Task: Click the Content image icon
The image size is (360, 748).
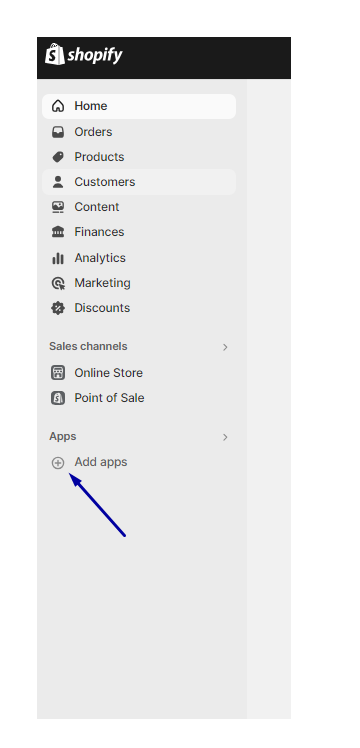Action: (58, 207)
